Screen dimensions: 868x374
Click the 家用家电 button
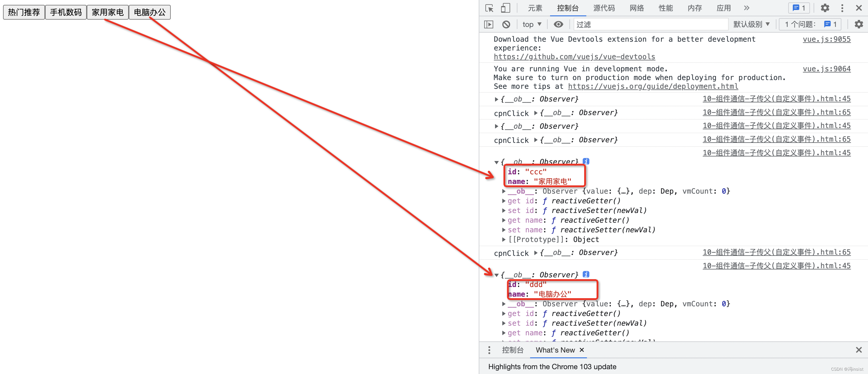(x=108, y=12)
